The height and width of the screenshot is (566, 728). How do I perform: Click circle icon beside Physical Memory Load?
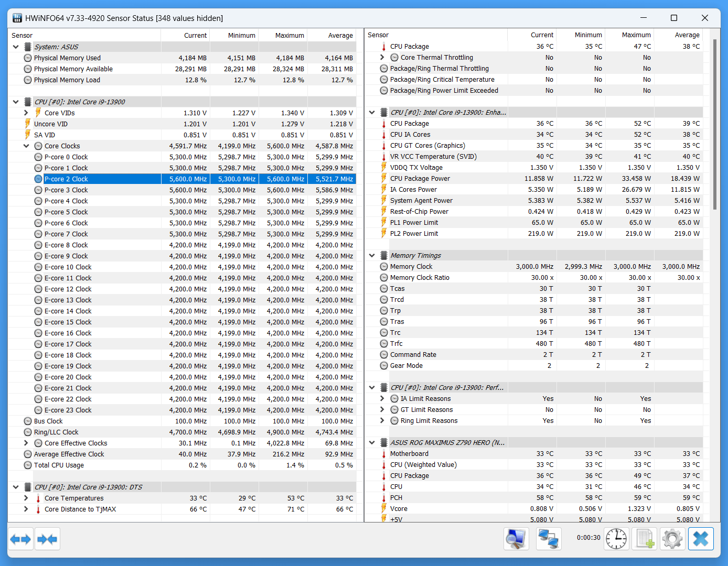coord(28,80)
